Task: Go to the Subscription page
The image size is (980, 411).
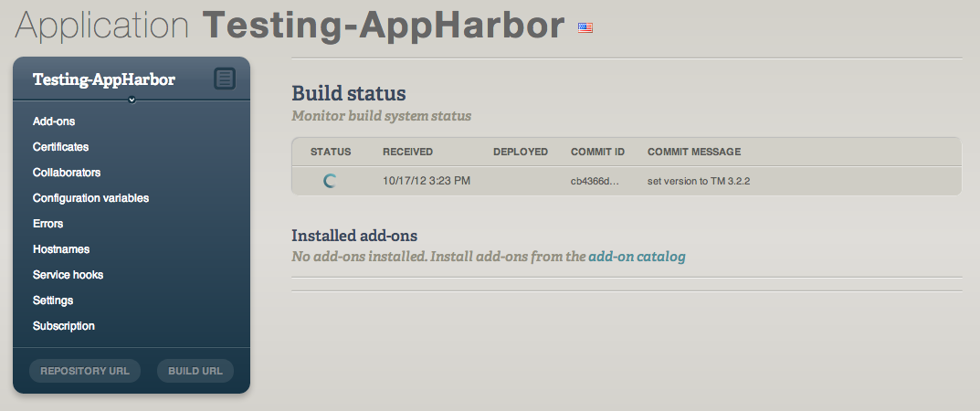Action: pos(64,326)
